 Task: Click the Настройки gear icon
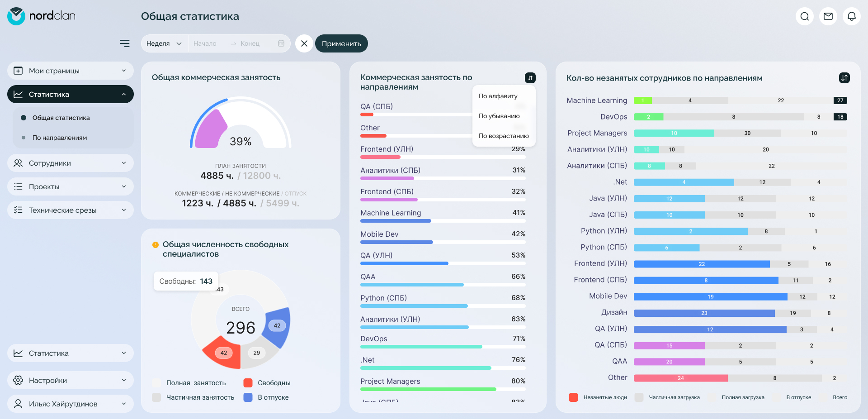coord(18,380)
